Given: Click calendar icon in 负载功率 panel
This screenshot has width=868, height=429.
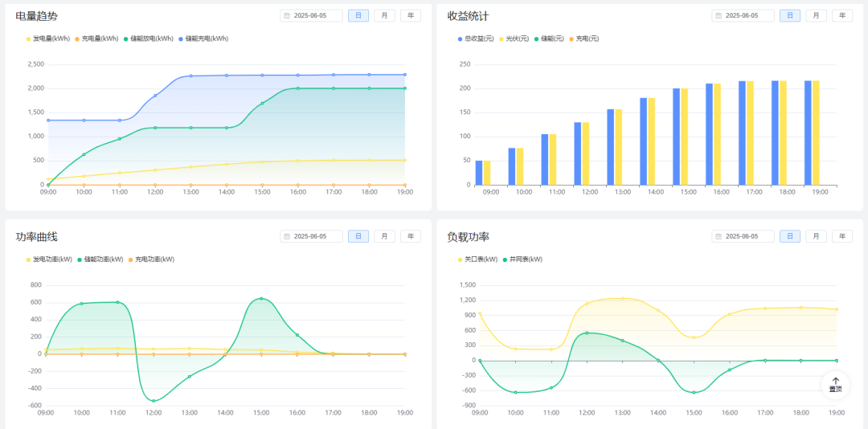Looking at the screenshot, I should 719,236.
